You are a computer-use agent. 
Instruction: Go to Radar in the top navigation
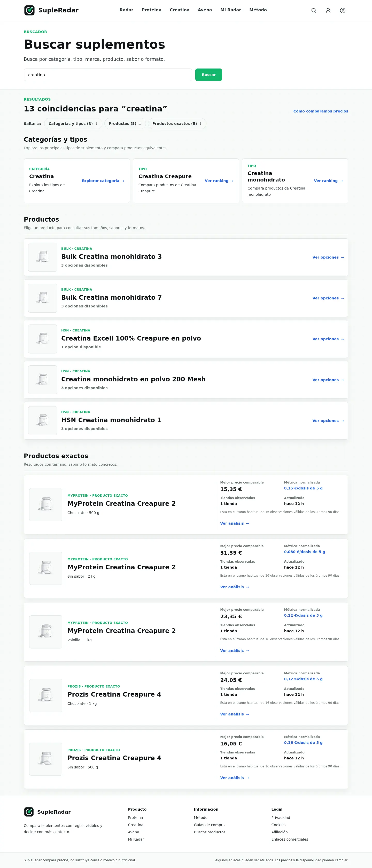tap(126, 10)
